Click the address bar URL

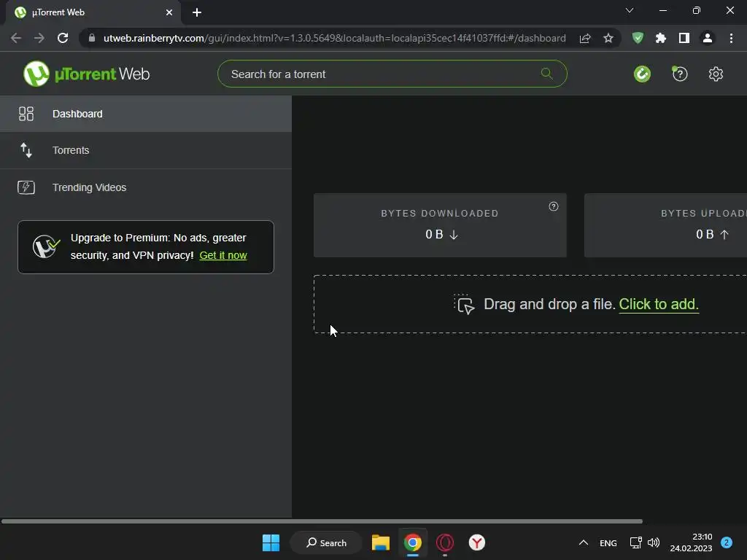[334, 38]
